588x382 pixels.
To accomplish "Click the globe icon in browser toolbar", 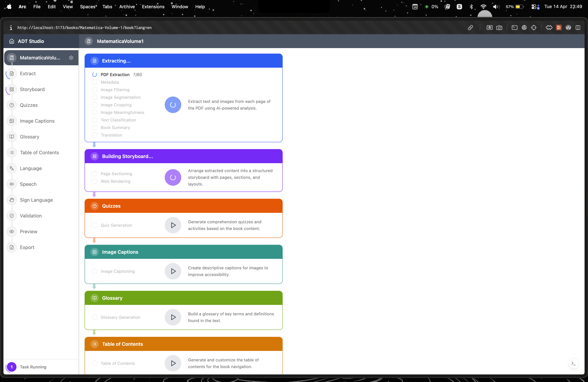I will point(524,28).
